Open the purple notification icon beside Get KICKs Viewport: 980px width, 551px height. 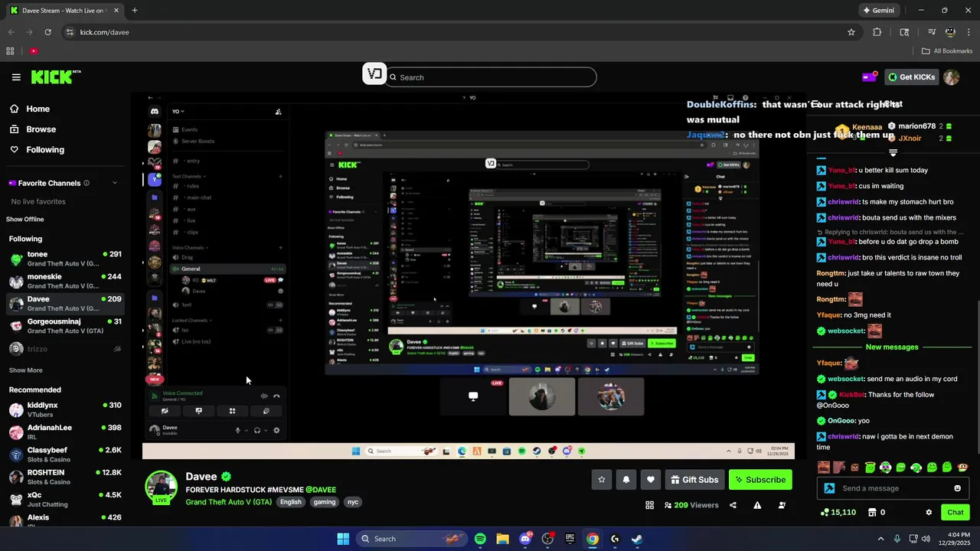(x=869, y=77)
